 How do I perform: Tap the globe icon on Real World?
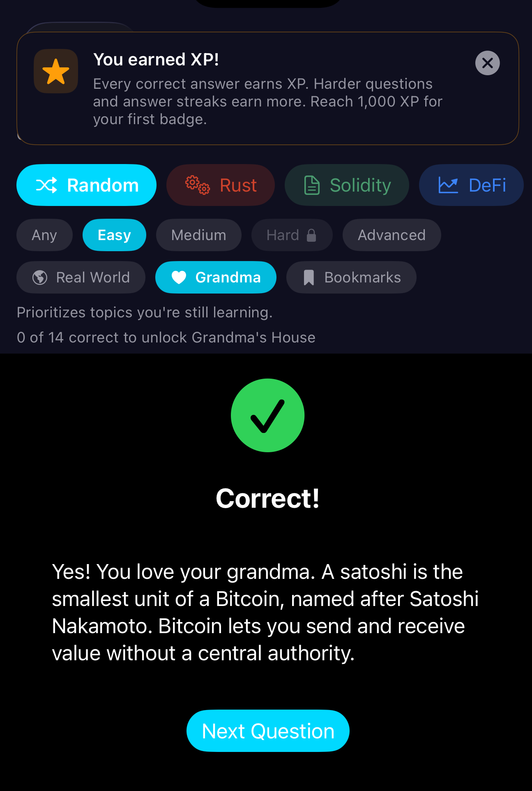point(40,278)
